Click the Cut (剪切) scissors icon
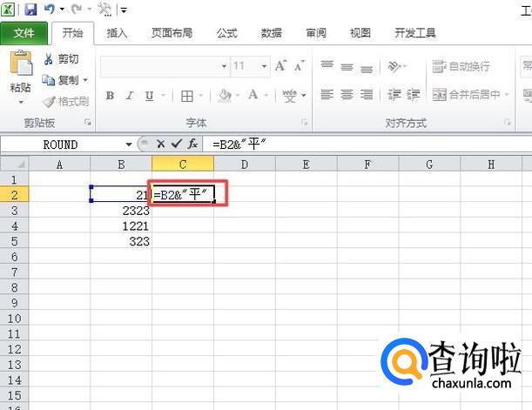532x410 pixels. click(x=49, y=59)
